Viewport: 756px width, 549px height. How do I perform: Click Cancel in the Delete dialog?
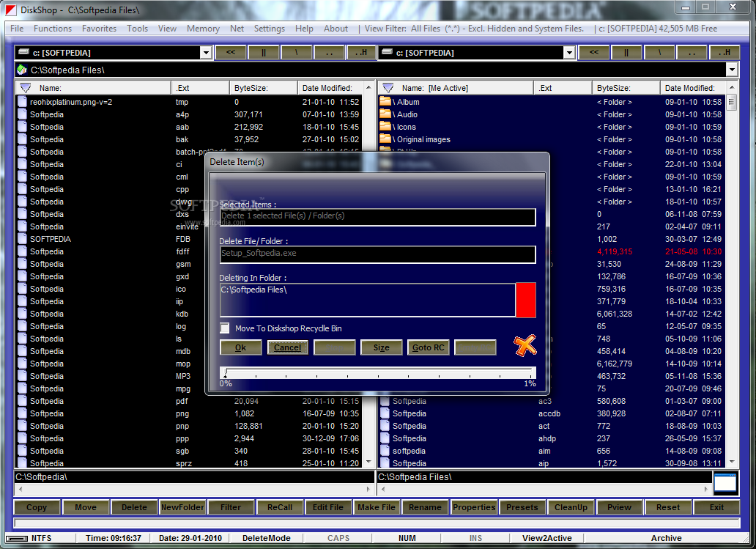point(287,347)
